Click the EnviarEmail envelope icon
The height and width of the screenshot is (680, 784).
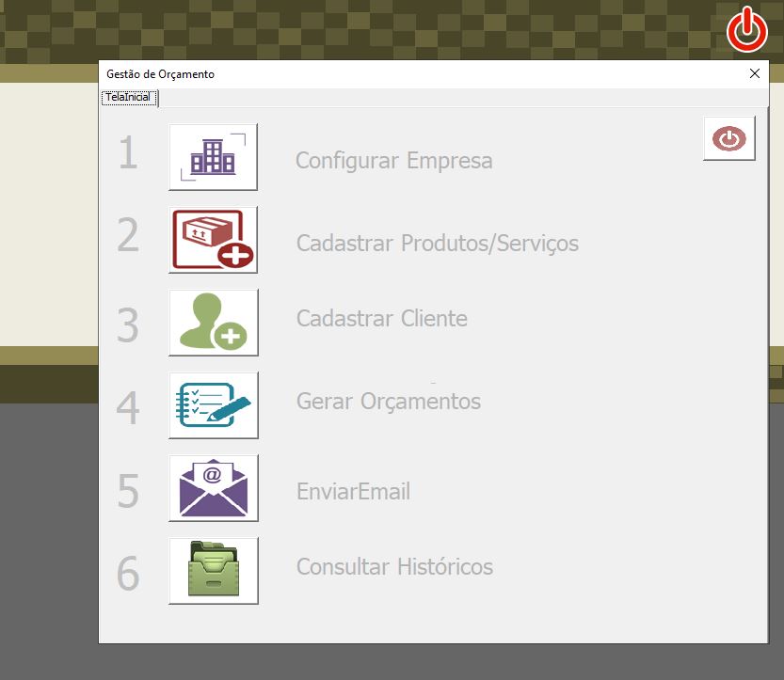[x=214, y=488]
